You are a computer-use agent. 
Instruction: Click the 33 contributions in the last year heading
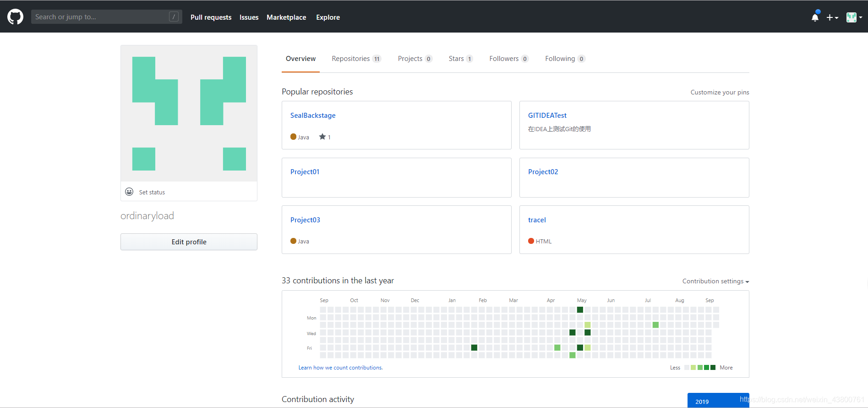[x=338, y=281]
